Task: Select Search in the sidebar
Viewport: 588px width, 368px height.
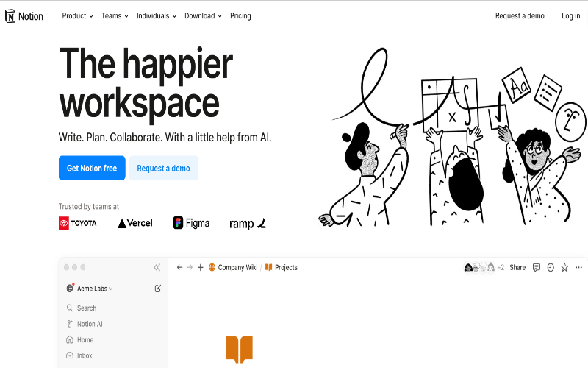Action: point(82,308)
